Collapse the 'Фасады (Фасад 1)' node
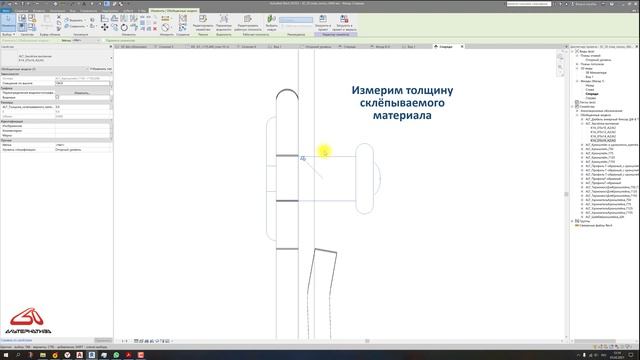 577,81
